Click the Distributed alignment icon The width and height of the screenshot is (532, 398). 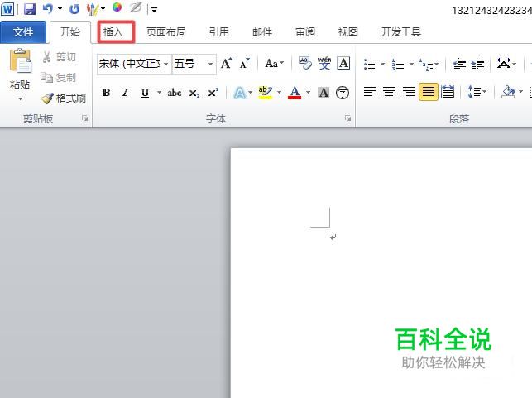(x=448, y=92)
